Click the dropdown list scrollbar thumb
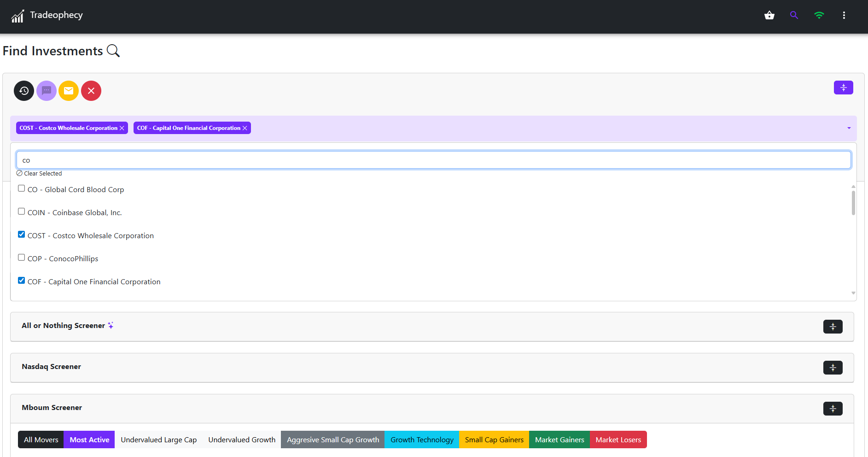868x457 pixels. pos(853,203)
